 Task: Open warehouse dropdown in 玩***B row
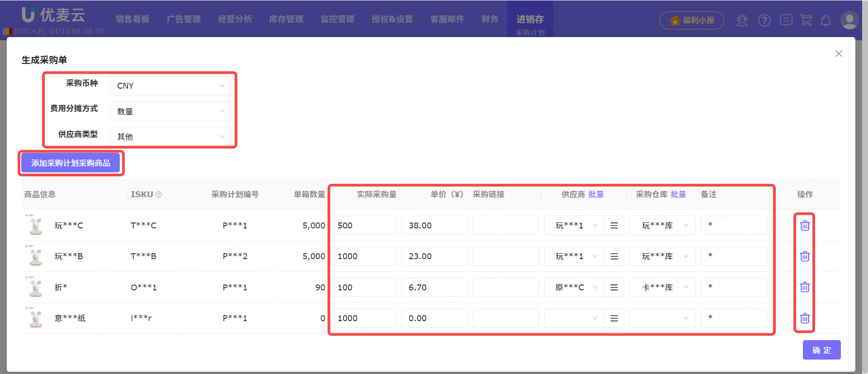click(662, 256)
